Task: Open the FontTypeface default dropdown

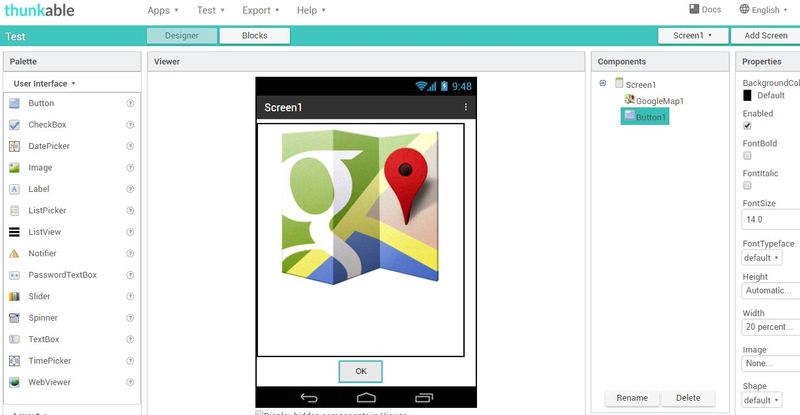Action: 761,258
